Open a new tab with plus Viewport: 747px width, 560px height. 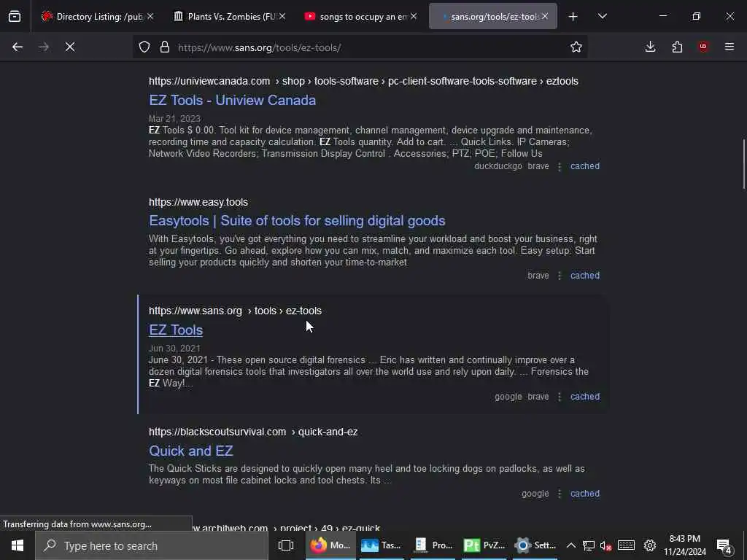point(573,17)
